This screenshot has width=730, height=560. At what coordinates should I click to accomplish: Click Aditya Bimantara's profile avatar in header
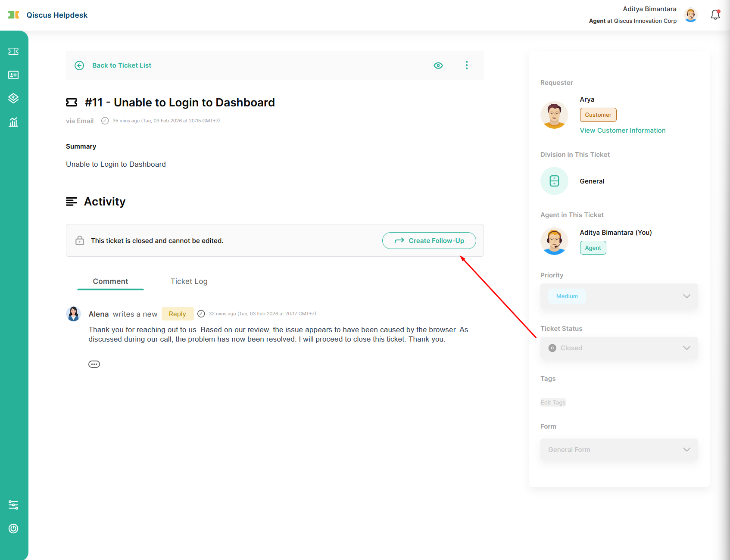[x=691, y=15]
